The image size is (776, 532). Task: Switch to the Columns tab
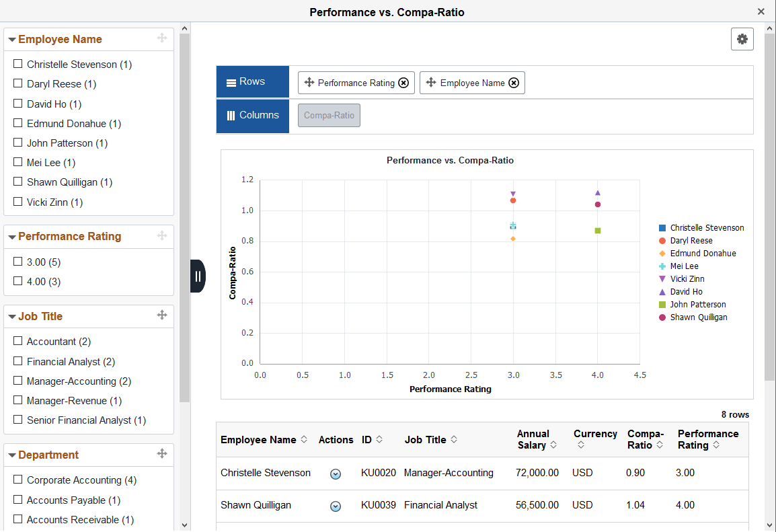tap(252, 115)
